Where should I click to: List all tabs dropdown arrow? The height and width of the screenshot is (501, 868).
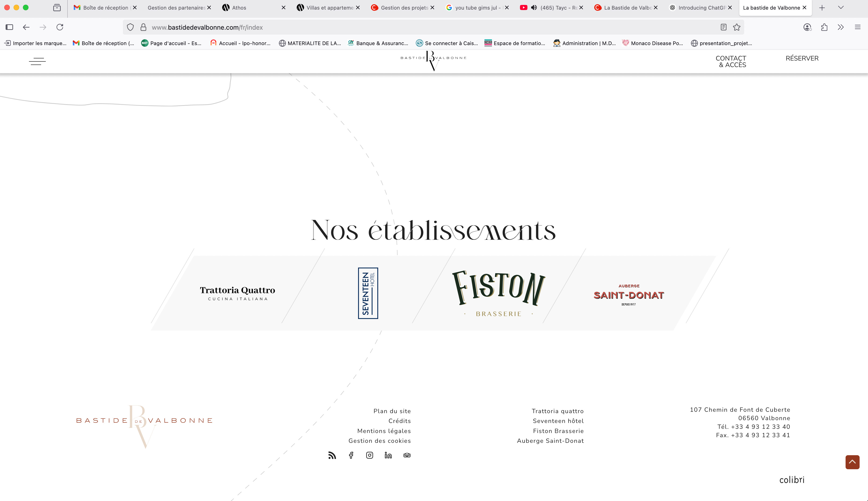tap(841, 7)
